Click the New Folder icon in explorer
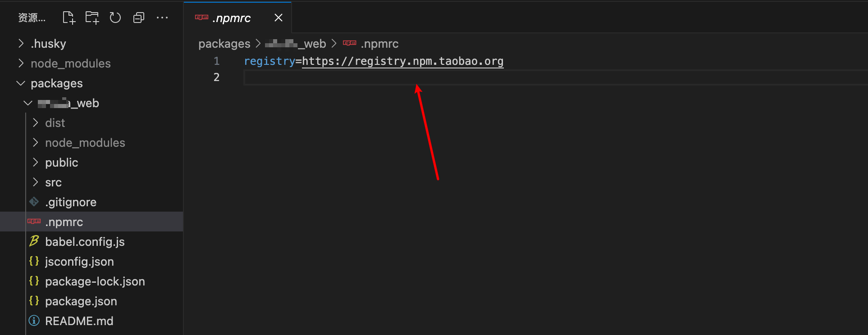Image resolution: width=868 pixels, height=335 pixels. pos(92,18)
